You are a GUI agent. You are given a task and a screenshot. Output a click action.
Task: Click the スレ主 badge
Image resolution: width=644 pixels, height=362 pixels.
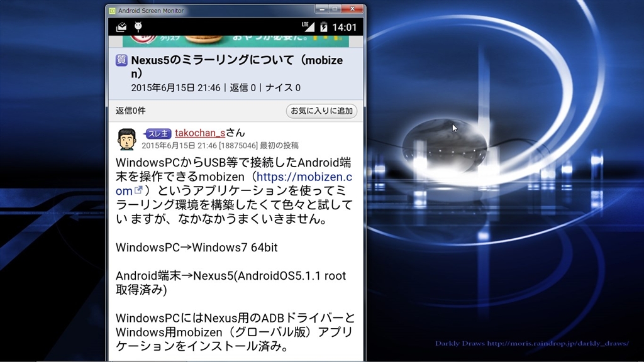[x=157, y=134]
